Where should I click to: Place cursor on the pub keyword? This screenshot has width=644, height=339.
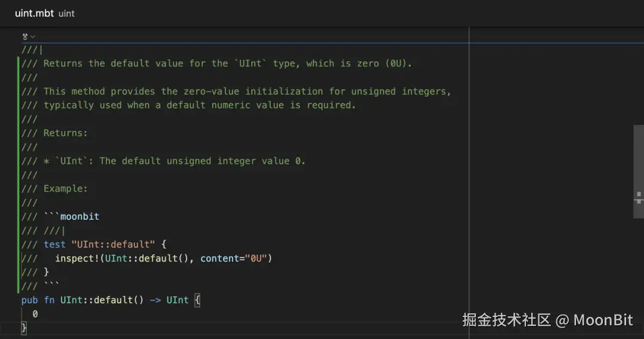click(x=29, y=300)
